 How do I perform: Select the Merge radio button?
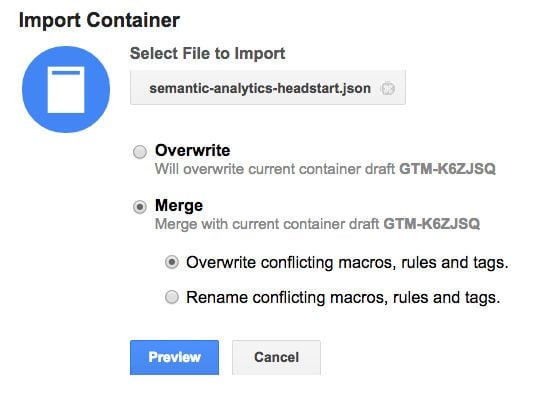[140, 207]
